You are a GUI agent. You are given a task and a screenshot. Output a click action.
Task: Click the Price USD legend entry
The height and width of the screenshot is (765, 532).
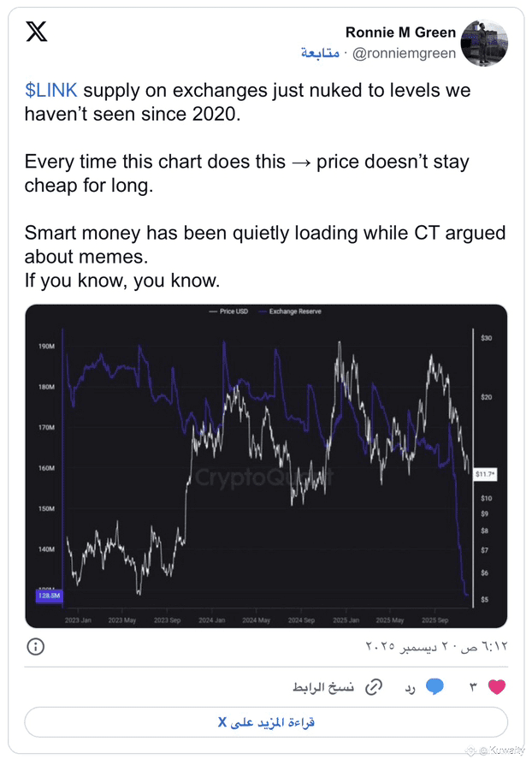[x=228, y=311]
